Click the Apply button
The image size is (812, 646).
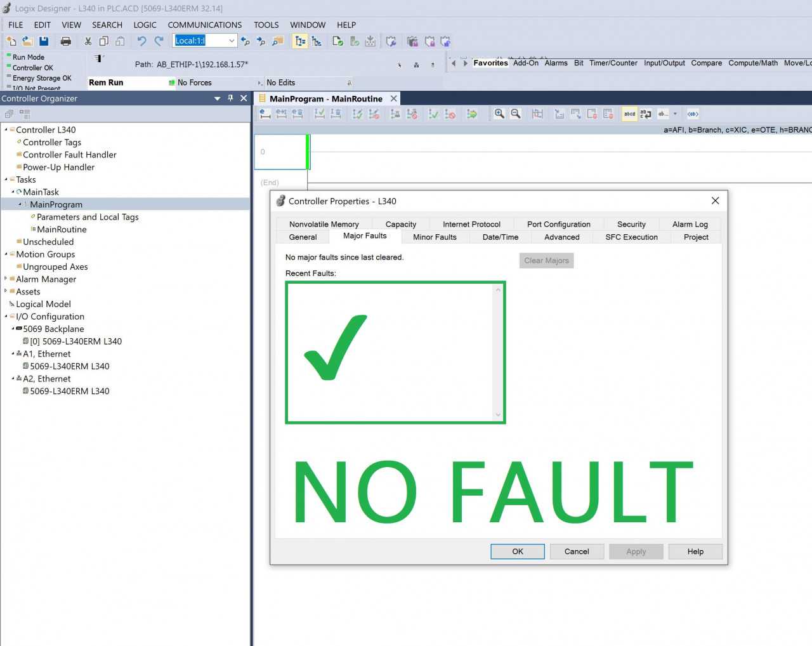[x=636, y=551]
